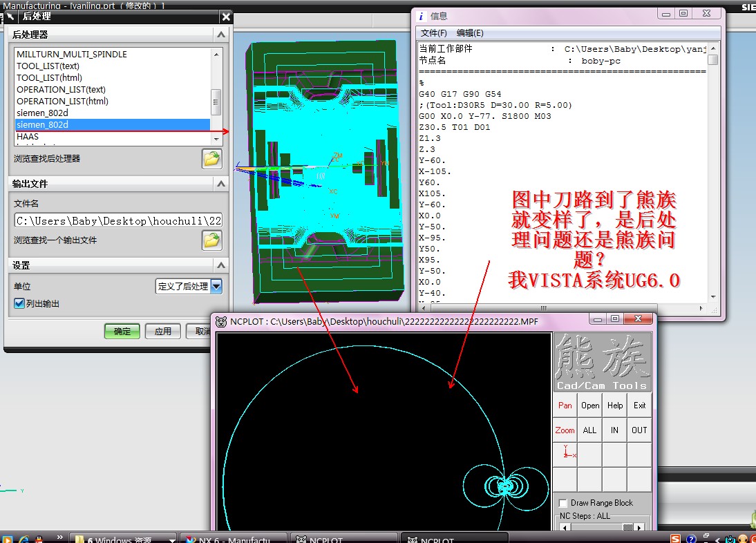Click the NC Steps slider left arrow

564,527
